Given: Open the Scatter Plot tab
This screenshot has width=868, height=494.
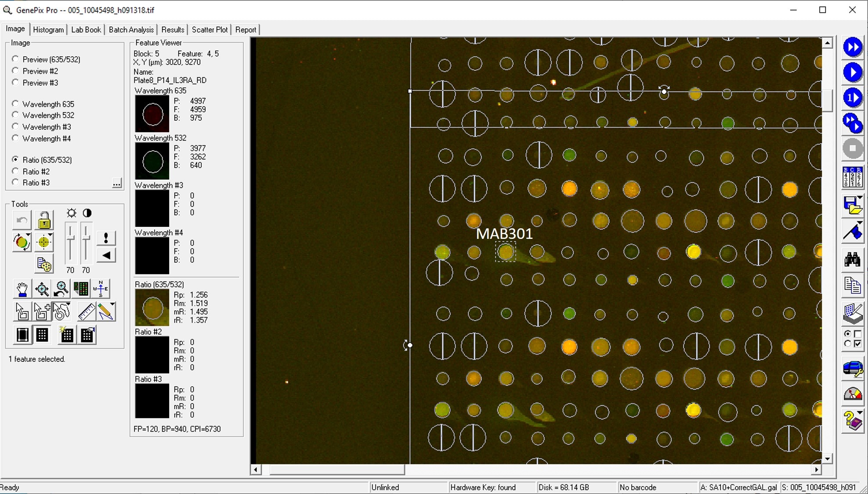Looking at the screenshot, I should point(210,29).
